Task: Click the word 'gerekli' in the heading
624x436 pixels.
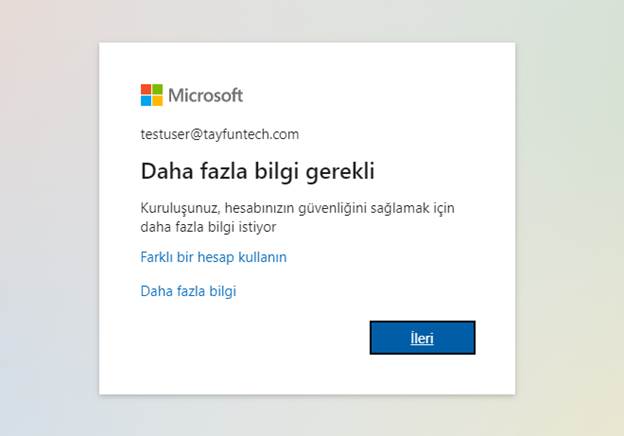Action: [340, 171]
